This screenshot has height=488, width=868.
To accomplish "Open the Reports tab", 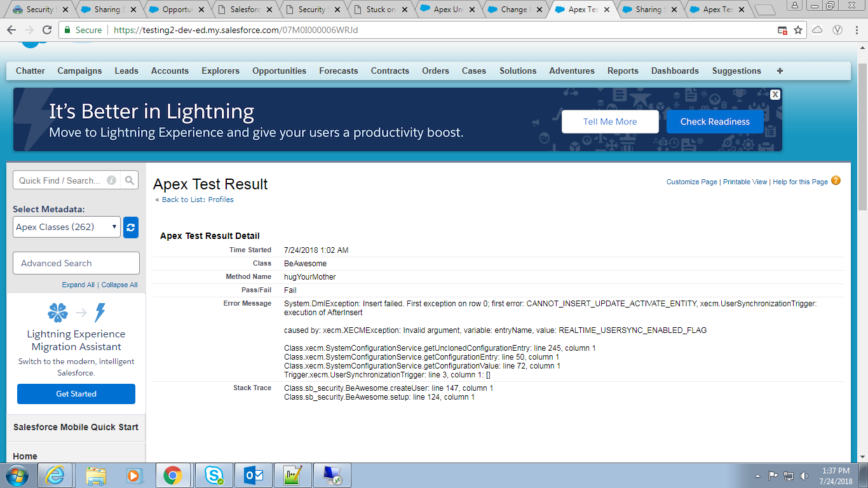I will point(623,71).
